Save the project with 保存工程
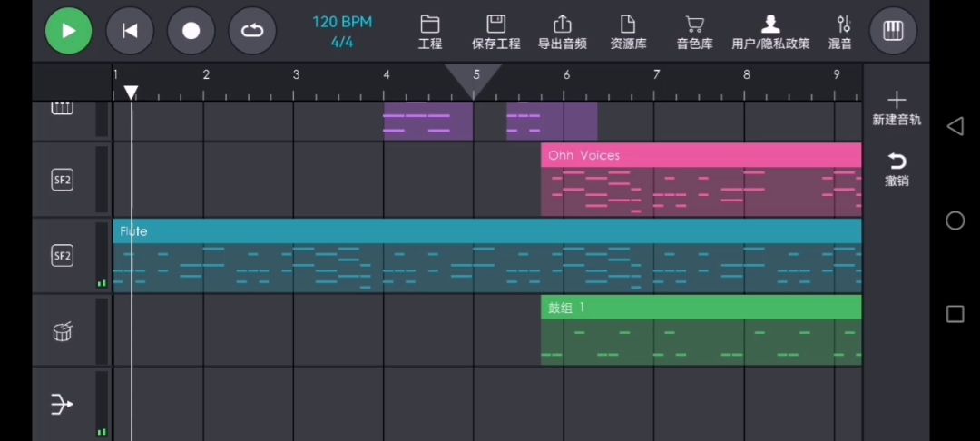980x441 pixels. click(495, 32)
